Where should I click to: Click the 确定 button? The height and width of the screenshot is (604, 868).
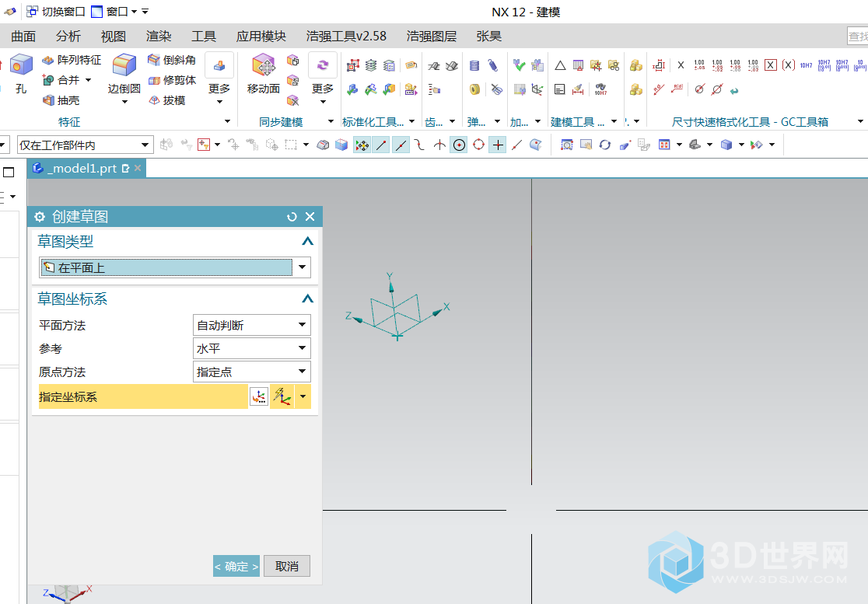[236, 566]
